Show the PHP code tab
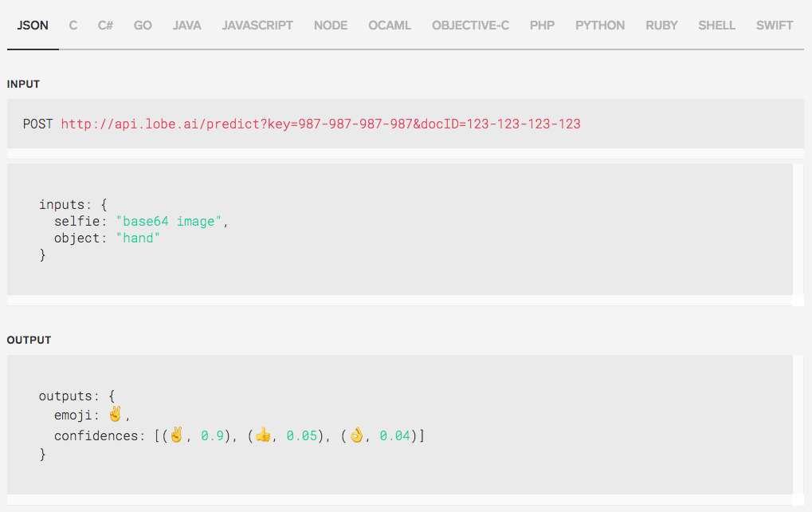The image size is (812, 512). point(542,26)
